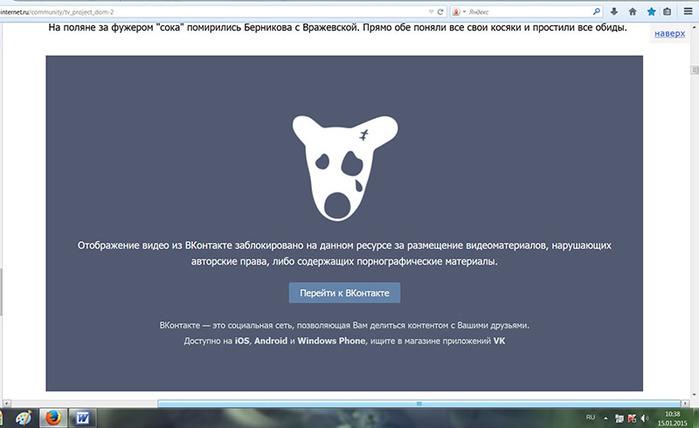The image size is (699, 428).
Task: Click text starting 'Отображение видео из ВКонтакте'
Action: point(344,253)
